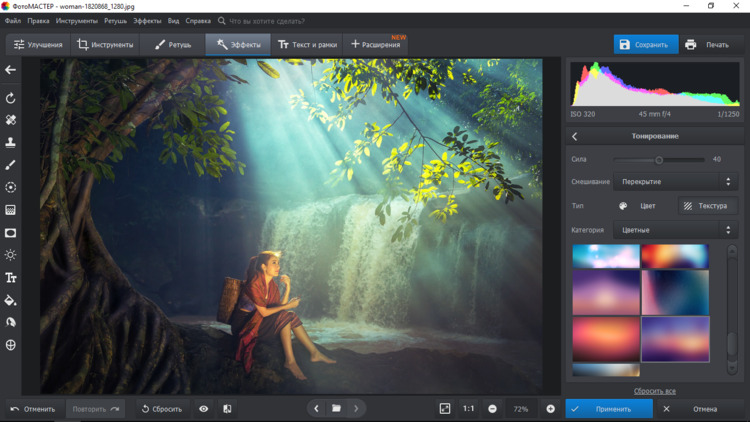Open the file folder browser icon

coord(336,409)
